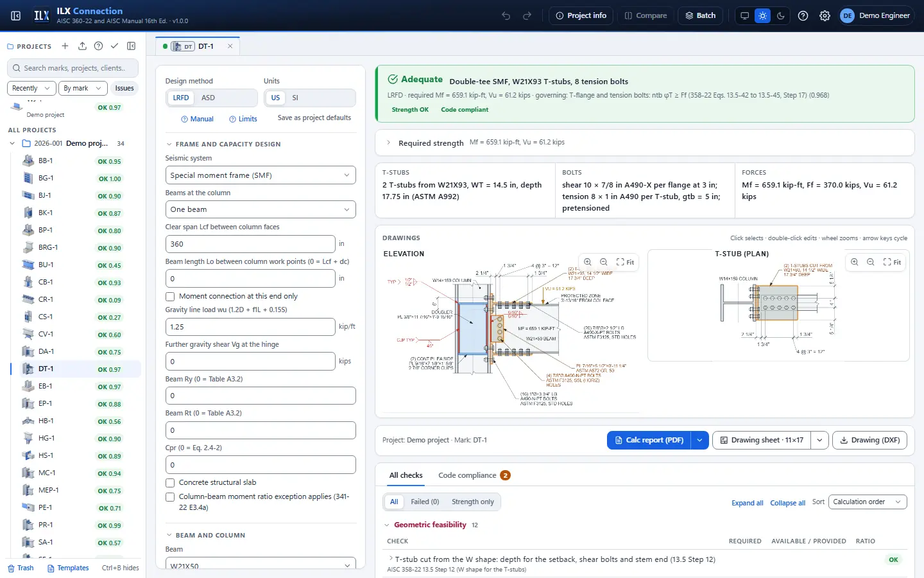Open settings gear icon

click(x=825, y=15)
